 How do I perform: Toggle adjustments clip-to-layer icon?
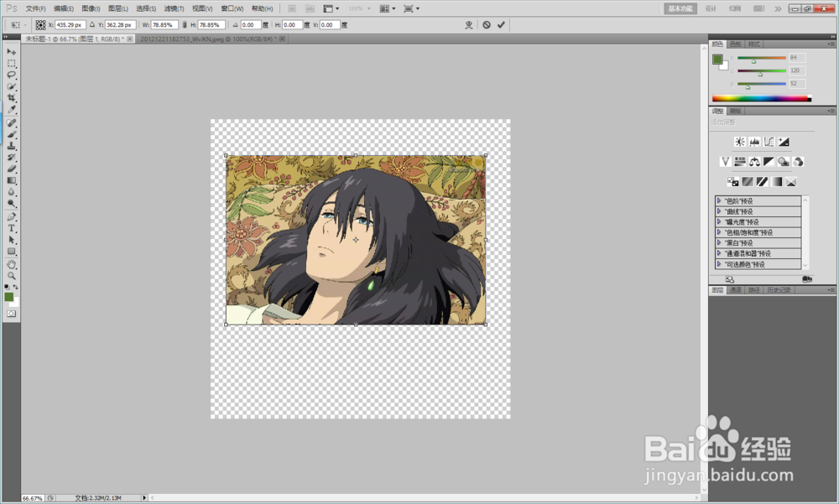point(807,279)
